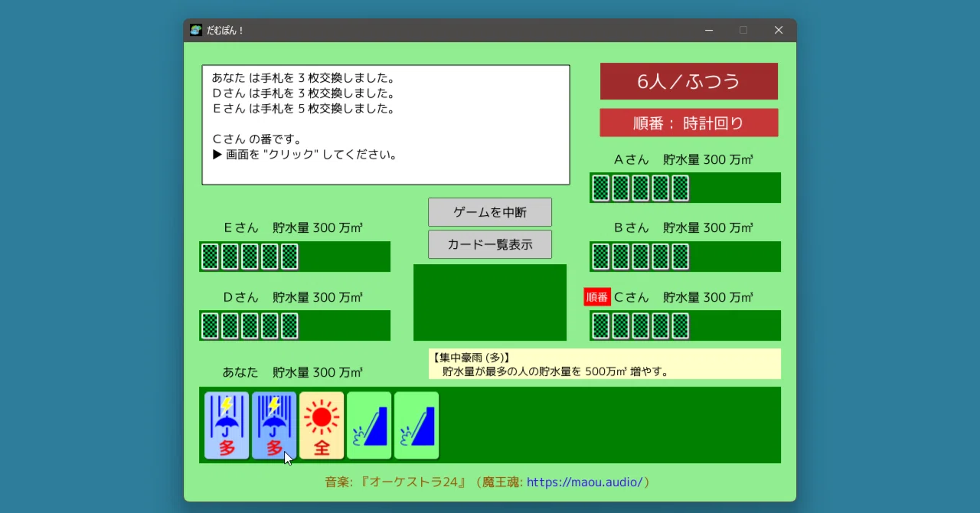Screen dimensions: 980x513
Task: Click Cさん's leftmost face-down card
Action: [x=601, y=325]
